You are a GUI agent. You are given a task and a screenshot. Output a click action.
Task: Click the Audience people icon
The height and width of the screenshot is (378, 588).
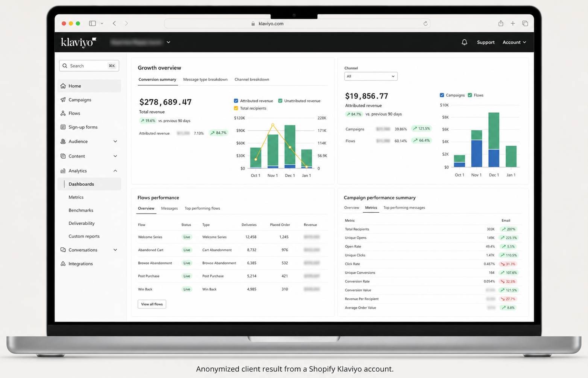click(63, 141)
